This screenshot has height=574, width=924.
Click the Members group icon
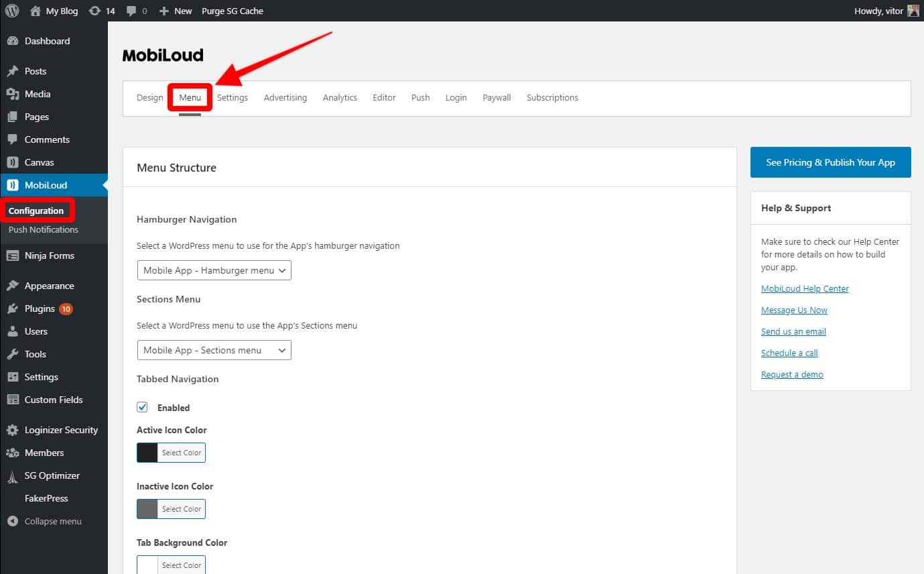(12, 453)
